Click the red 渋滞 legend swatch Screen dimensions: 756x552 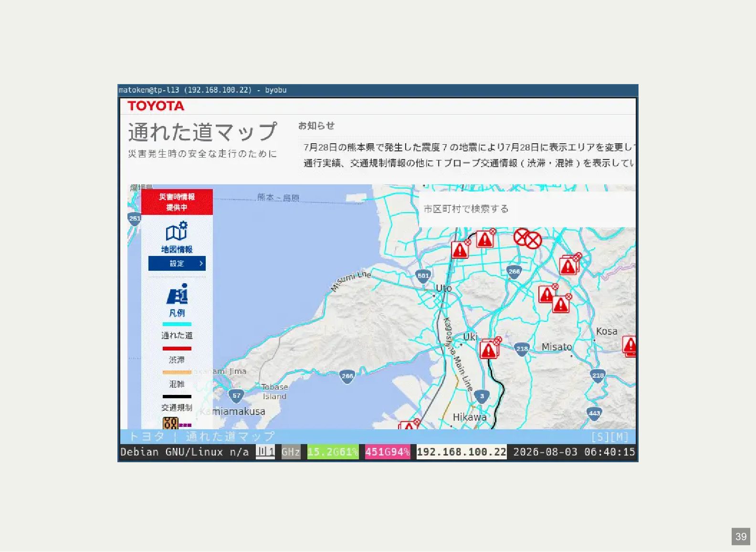pos(177,349)
